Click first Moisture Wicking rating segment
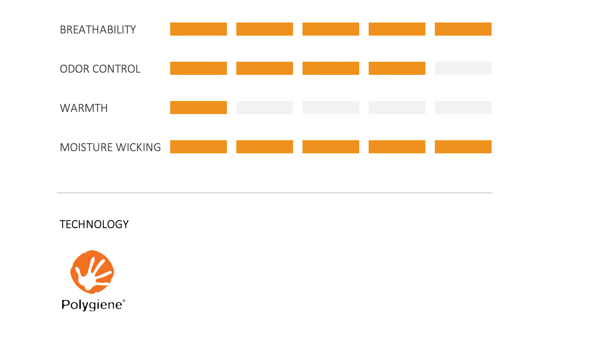Screen dimensions: 605x364 pyautogui.click(x=199, y=147)
